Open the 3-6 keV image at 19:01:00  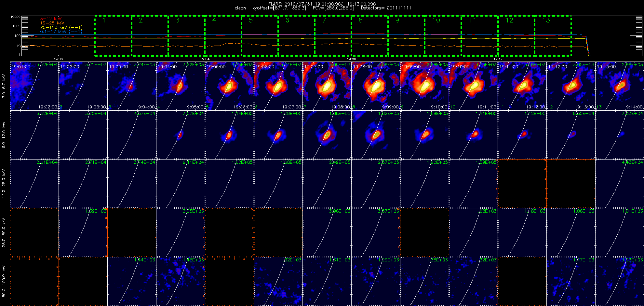point(34,86)
